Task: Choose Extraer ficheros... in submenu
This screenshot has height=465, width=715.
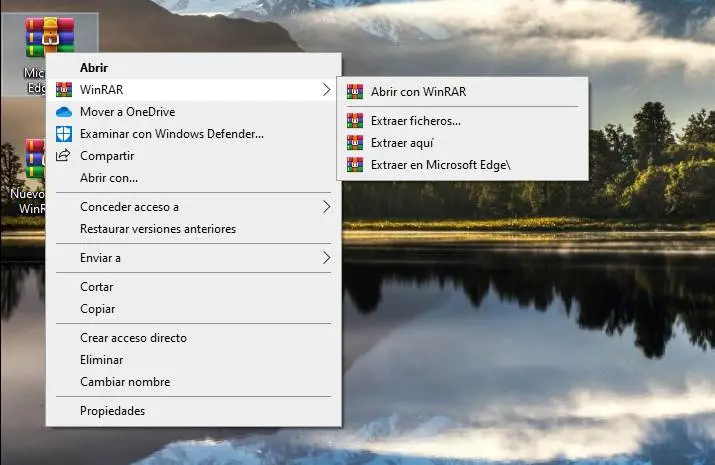Action: pos(463,121)
